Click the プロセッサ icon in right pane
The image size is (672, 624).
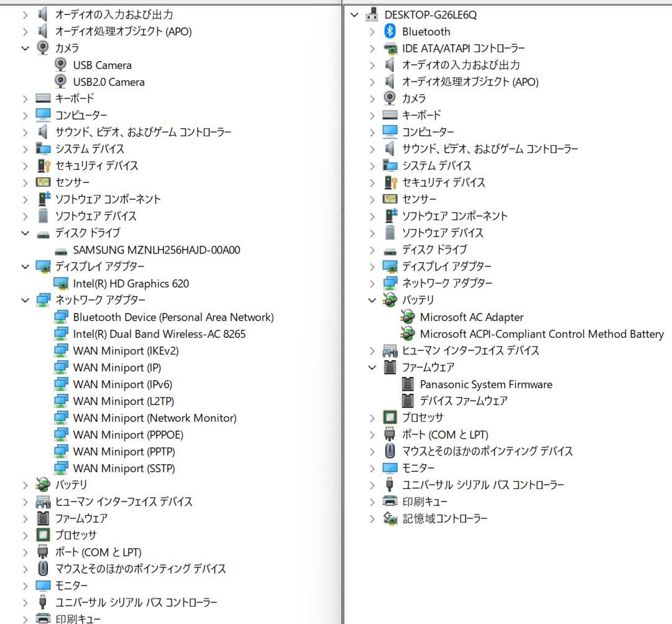point(390,417)
